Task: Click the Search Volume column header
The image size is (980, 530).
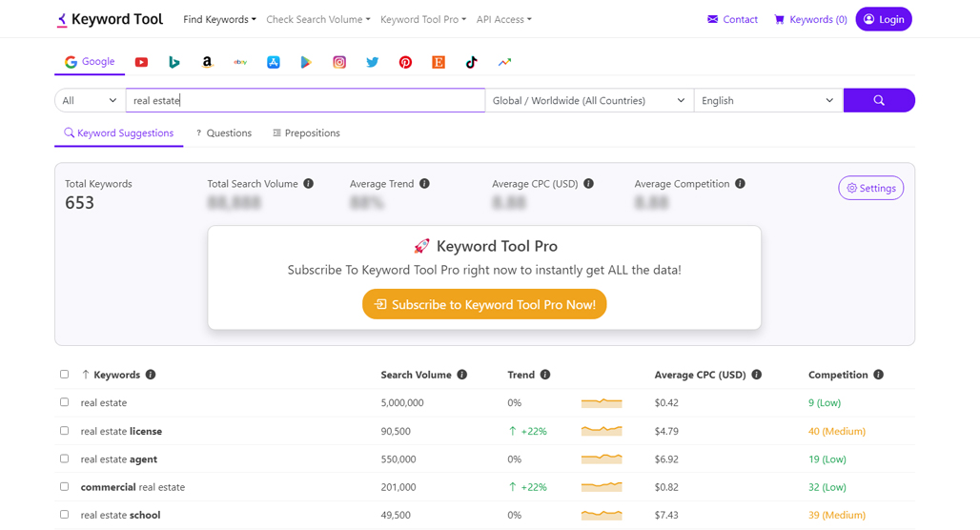Action: pyautogui.click(x=416, y=375)
